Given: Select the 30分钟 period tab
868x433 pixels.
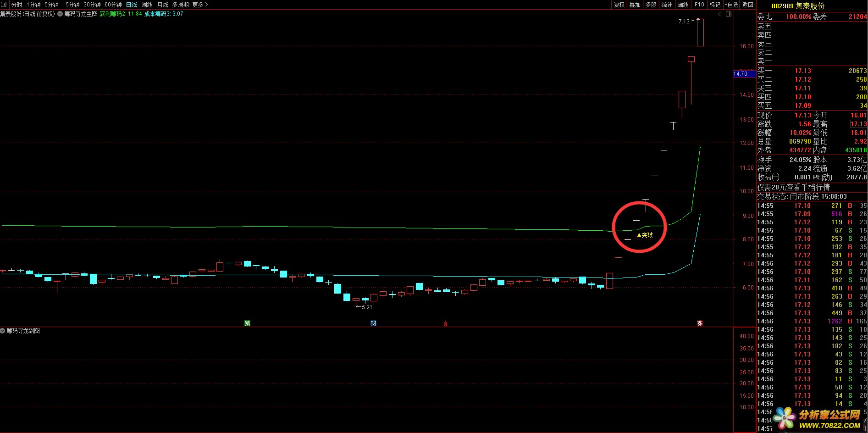Looking at the screenshot, I should [x=92, y=5].
